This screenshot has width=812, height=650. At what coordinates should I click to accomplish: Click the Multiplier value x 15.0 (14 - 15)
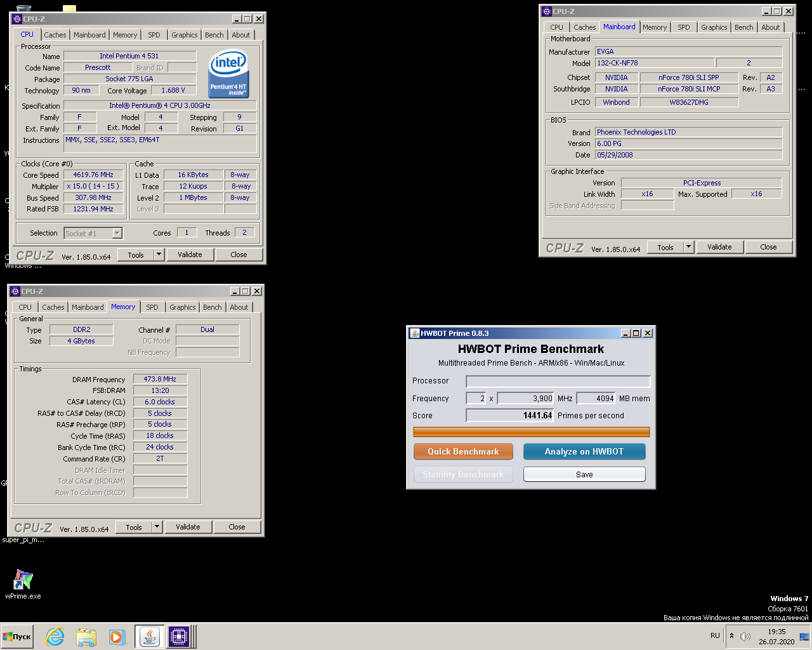click(93, 186)
